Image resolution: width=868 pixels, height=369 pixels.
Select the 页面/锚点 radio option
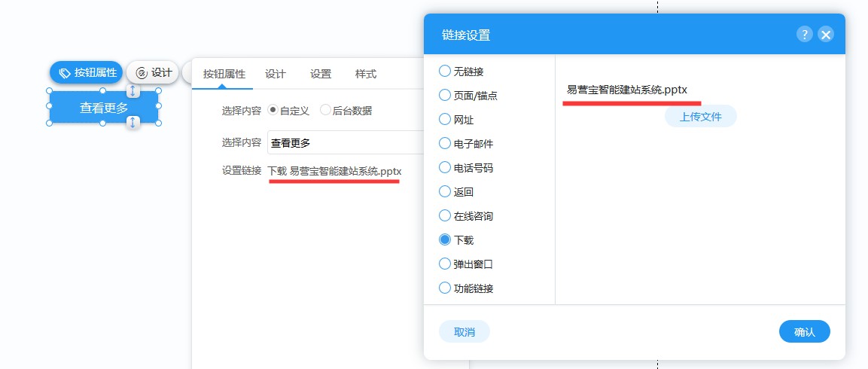(x=444, y=95)
